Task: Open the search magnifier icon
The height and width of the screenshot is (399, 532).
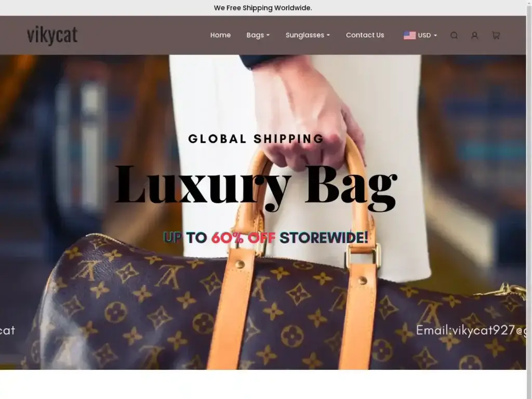Action: (454, 35)
